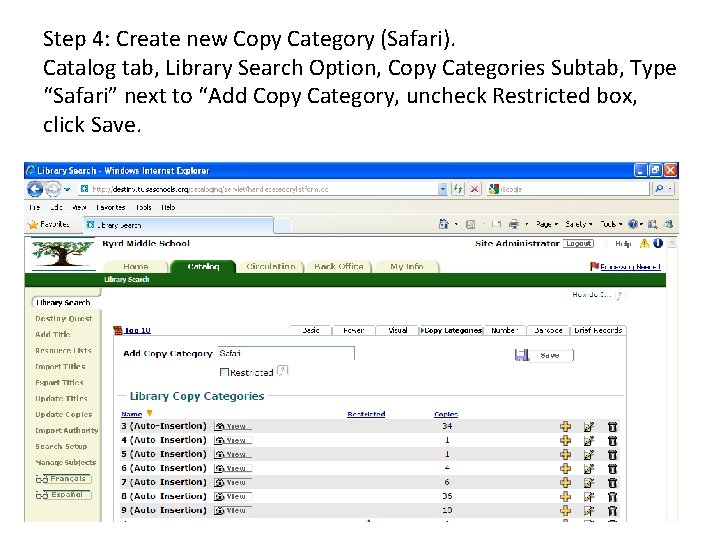Open Update Copies in sidebar
Image resolution: width=720 pixels, height=540 pixels.
coord(64,415)
